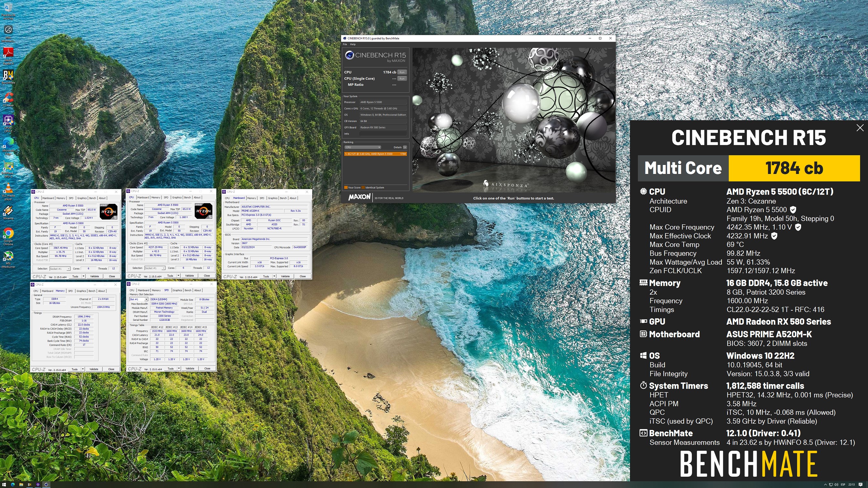
Task: Open the Google Chrome desktop shortcut
Action: click(x=8, y=237)
